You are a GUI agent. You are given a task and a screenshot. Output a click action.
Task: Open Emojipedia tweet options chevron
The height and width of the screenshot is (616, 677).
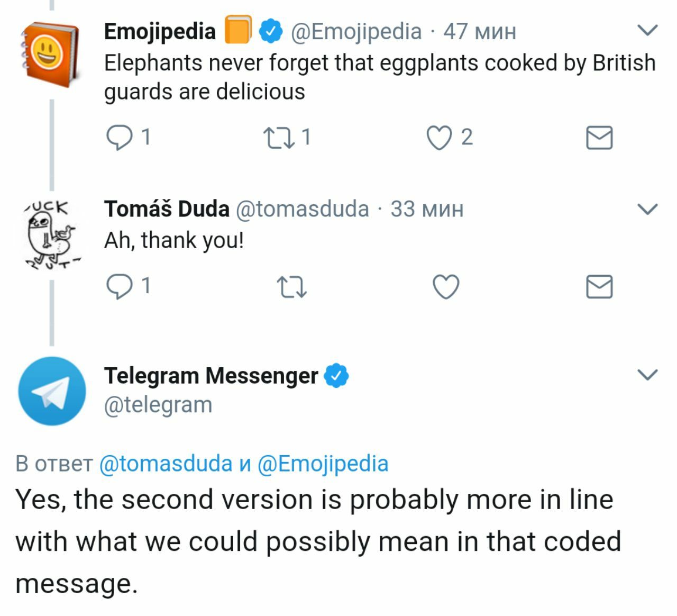[x=647, y=30]
